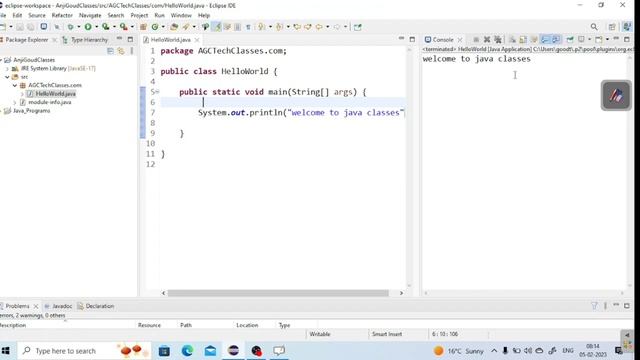Click the Open Type icon in toolbar
The image size is (640, 360).
point(174,27)
